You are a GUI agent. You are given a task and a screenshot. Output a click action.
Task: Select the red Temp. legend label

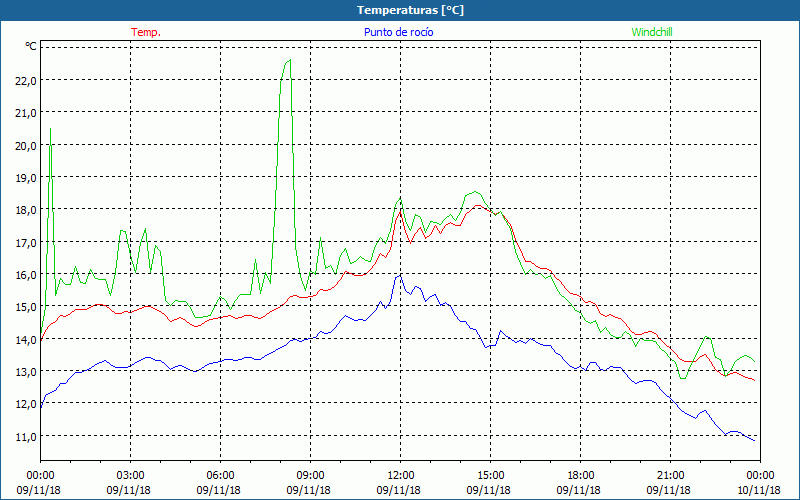(x=146, y=32)
